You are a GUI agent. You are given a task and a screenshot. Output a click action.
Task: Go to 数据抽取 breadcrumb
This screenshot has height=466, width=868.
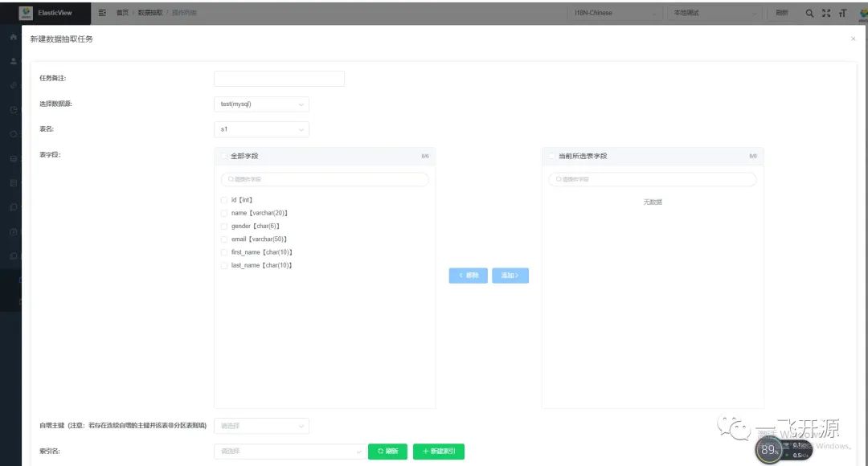(x=150, y=13)
